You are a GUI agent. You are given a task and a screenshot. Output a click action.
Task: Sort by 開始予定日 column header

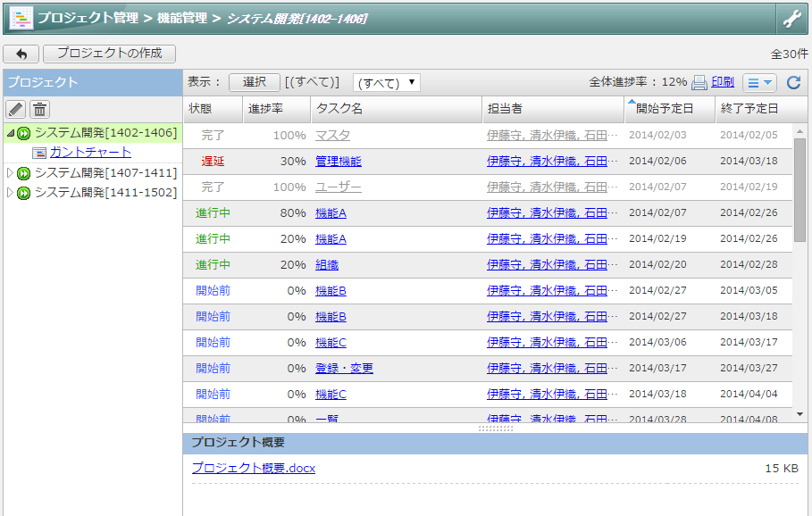click(x=670, y=109)
